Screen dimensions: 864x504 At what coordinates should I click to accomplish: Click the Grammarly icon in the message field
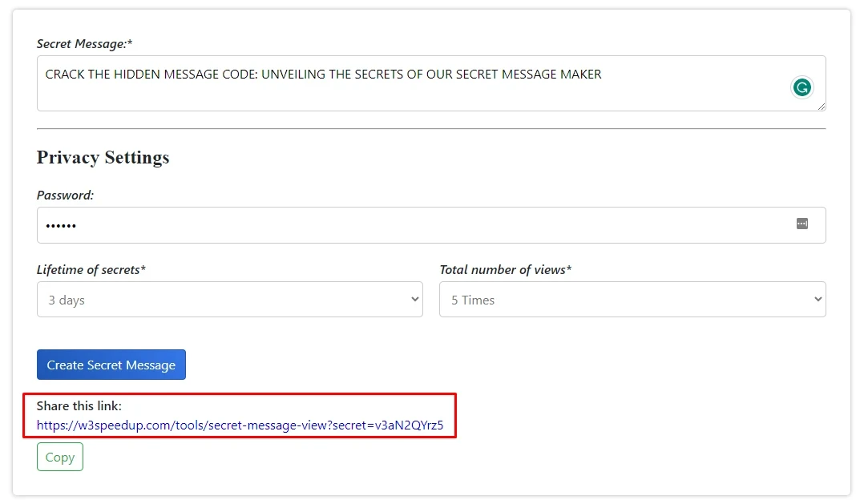(802, 87)
